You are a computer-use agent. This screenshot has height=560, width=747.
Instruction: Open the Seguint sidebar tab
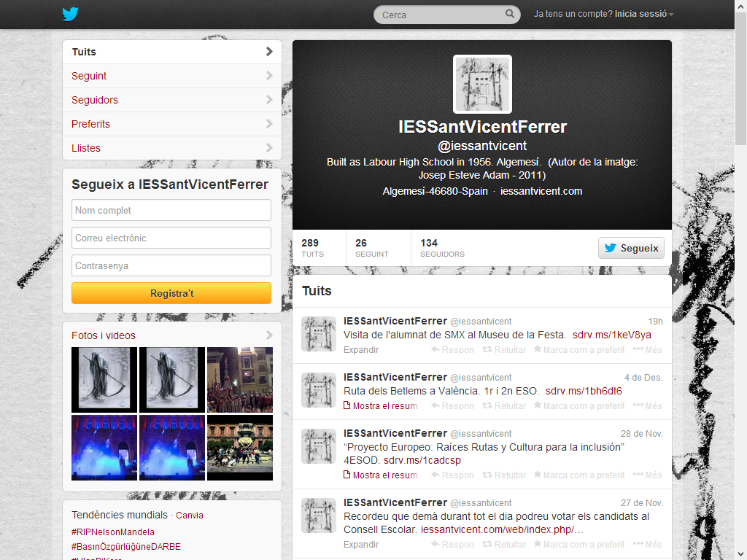(172, 76)
